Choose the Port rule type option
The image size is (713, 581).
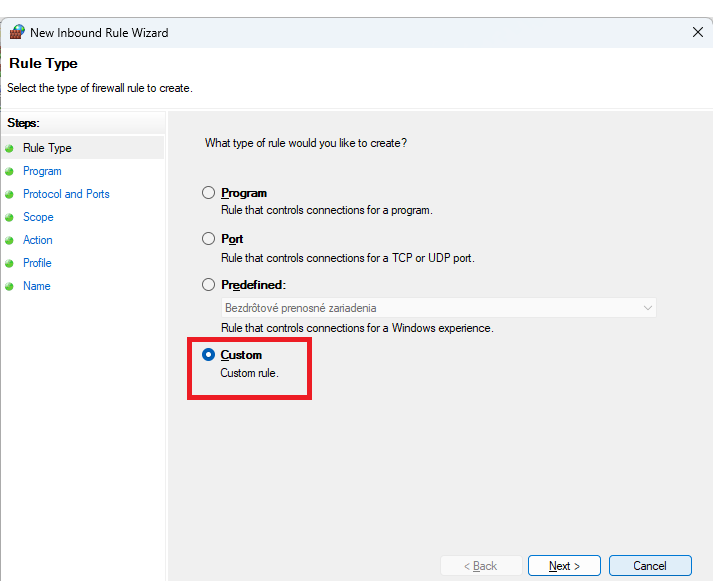pos(208,239)
